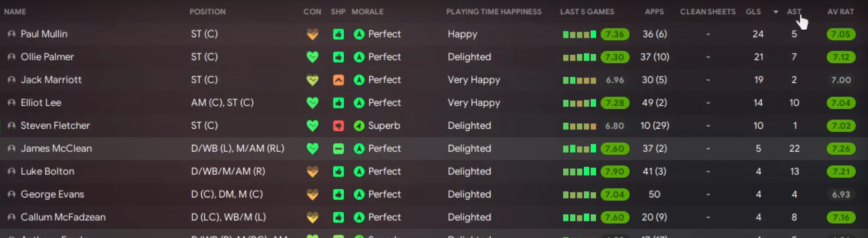Click Luke Bolton's 7.90 recent rating badge

[614, 172]
